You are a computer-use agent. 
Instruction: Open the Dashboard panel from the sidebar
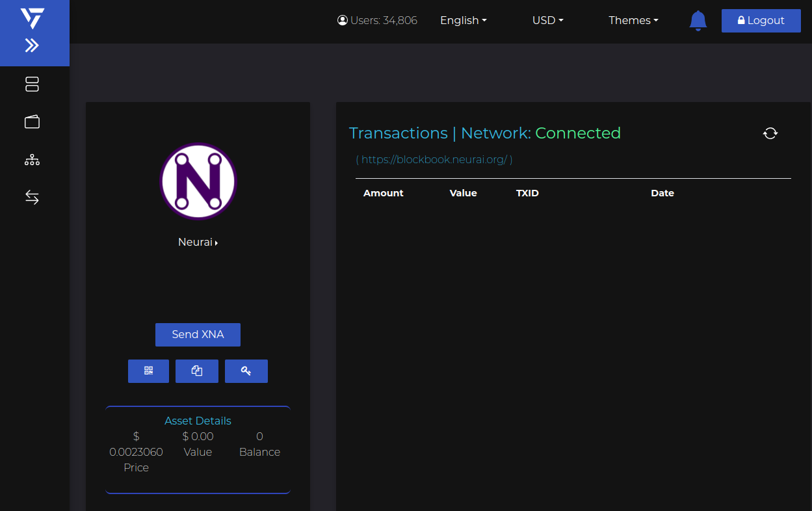[32, 84]
